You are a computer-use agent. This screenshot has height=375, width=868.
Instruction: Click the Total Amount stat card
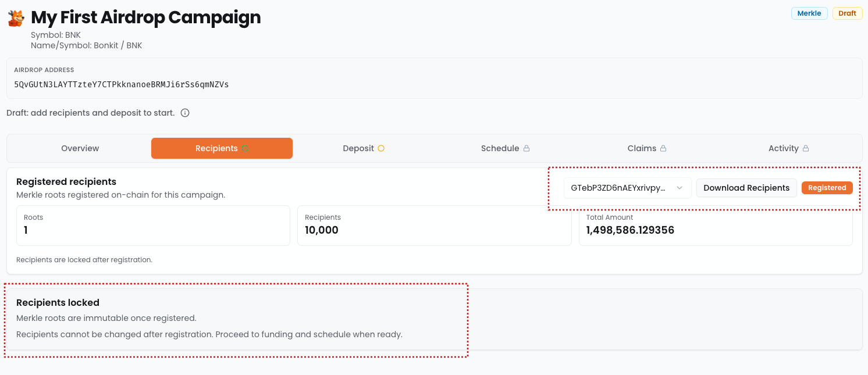point(715,226)
